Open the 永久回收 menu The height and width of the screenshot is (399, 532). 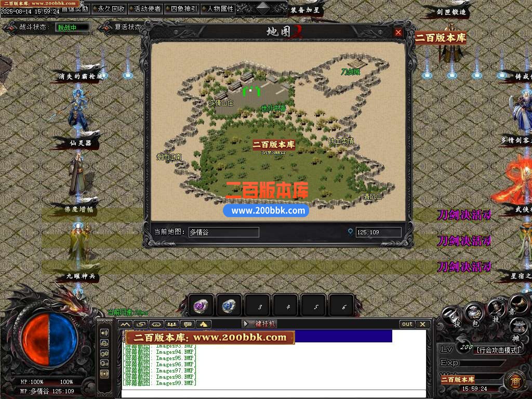pos(109,9)
